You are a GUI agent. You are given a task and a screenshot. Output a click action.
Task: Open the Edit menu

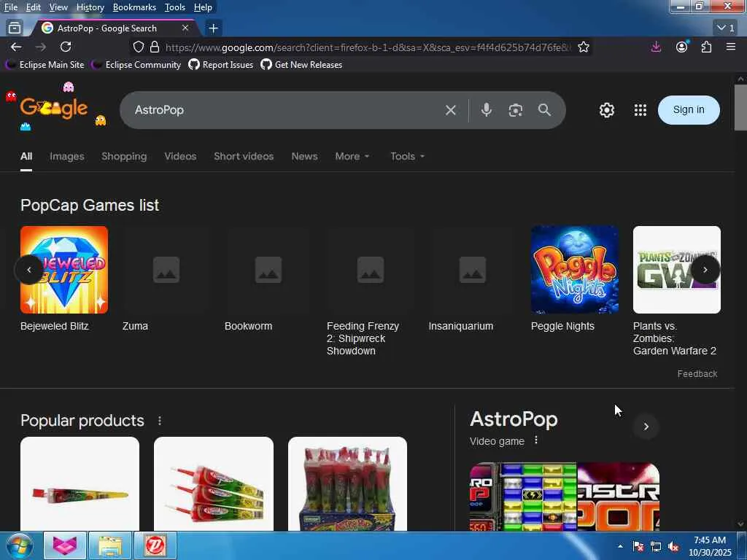pyautogui.click(x=34, y=7)
